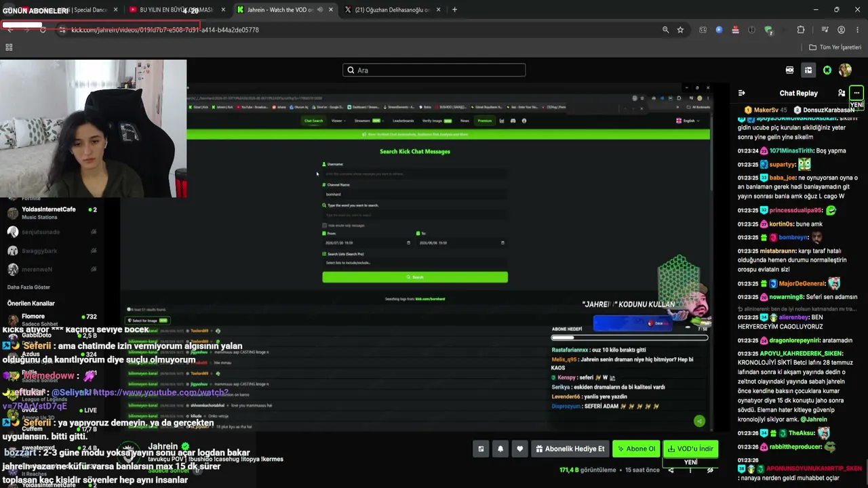Click the 171,4 B görüntüleme view count
Image resolution: width=868 pixels, height=488 pixels.
click(587, 470)
